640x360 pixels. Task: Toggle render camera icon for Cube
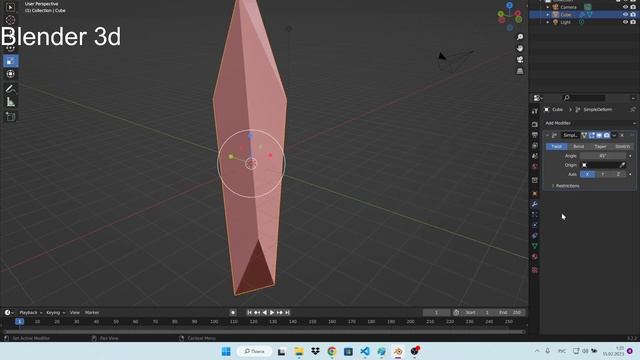tap(633, 14)
